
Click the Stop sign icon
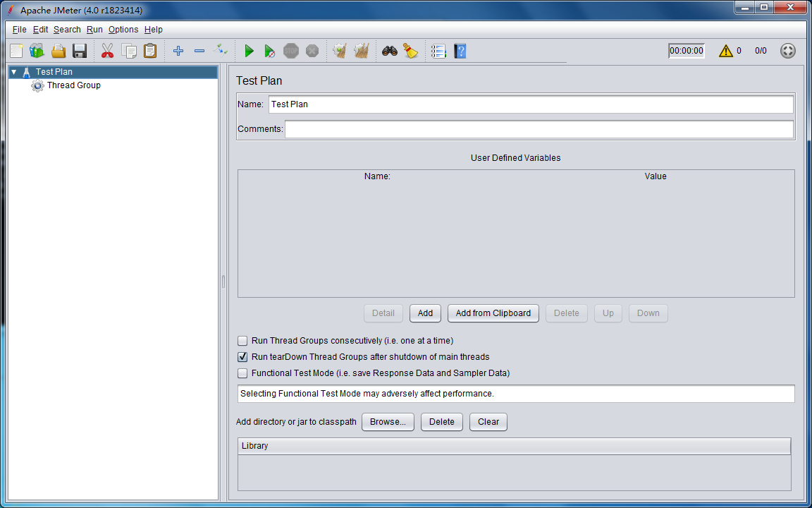tap(291, 51)
